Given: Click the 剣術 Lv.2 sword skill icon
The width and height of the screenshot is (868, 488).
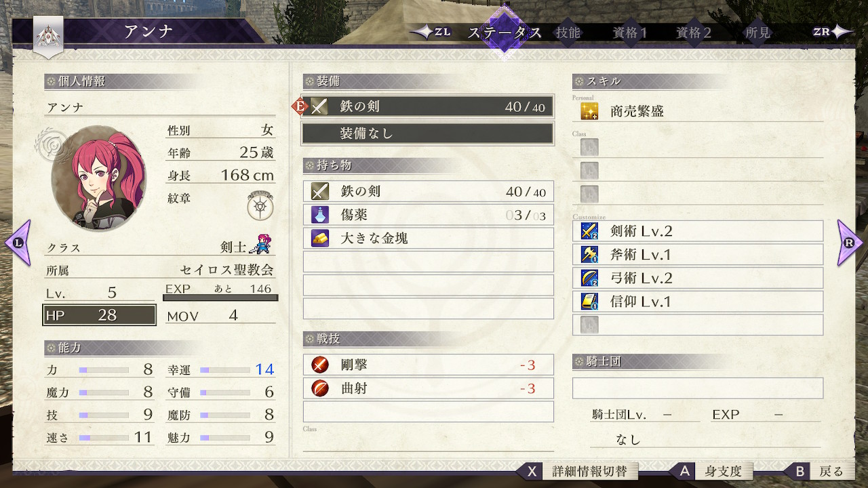Looking at the screenshot, I should click(x=589, y=231).
